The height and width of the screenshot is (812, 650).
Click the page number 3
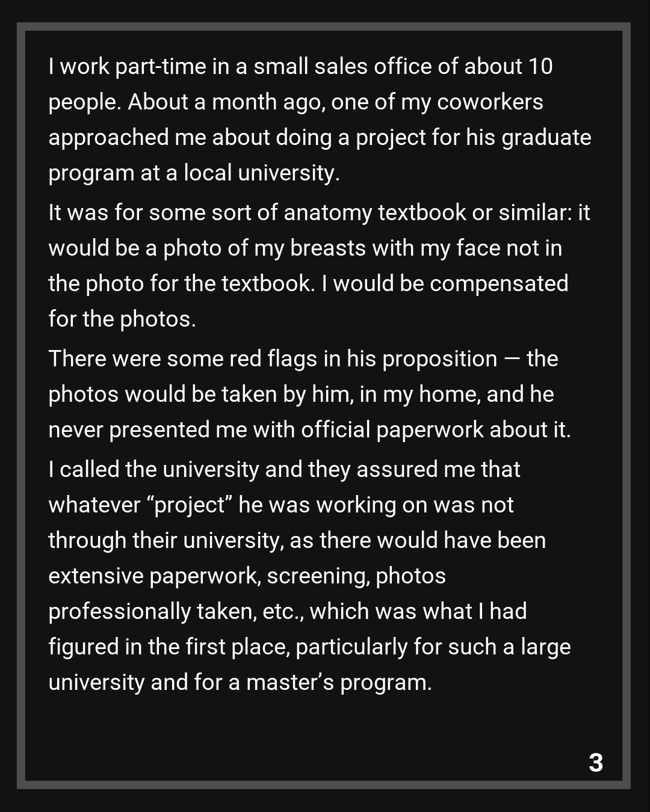(595, 763)
